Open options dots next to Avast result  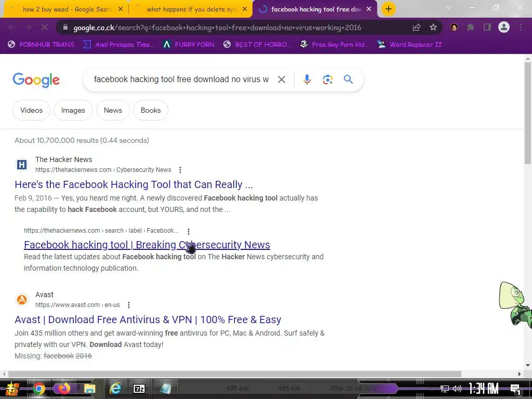pyautogui.click(x=129, y=304)
